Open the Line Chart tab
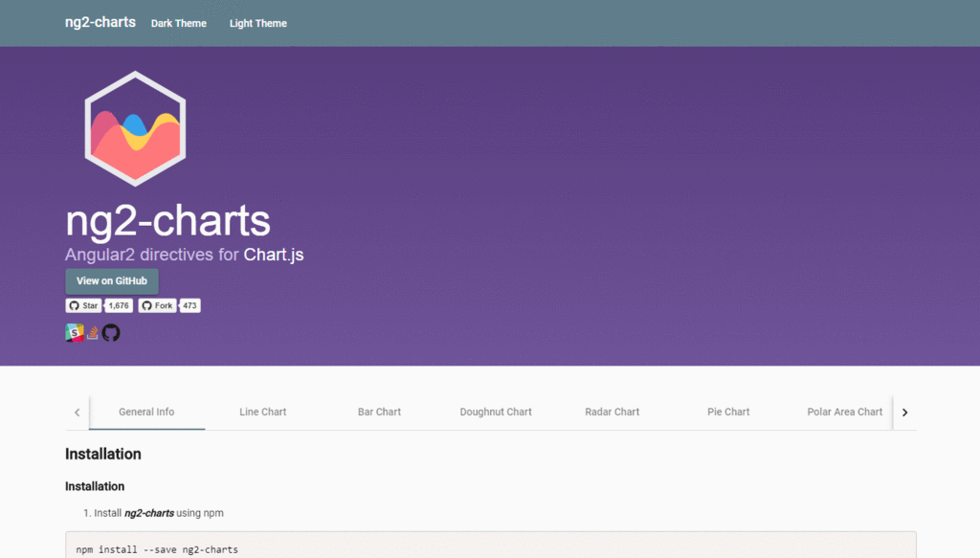 click(263, 412)
